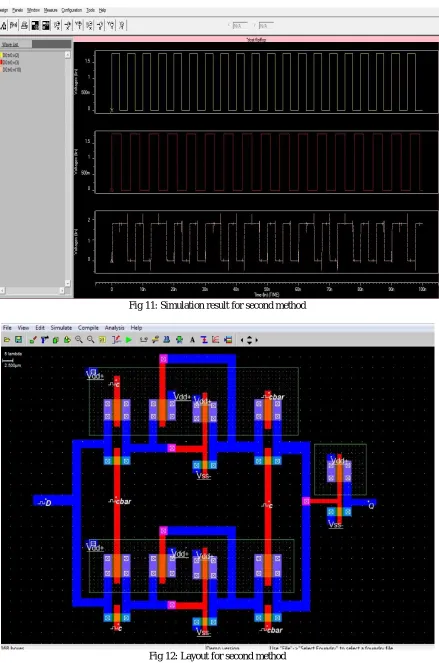The width and height of the screenshot is (439, 663).
Task: Click the peach trace entry in wave list
Action: tap(12, 69)
